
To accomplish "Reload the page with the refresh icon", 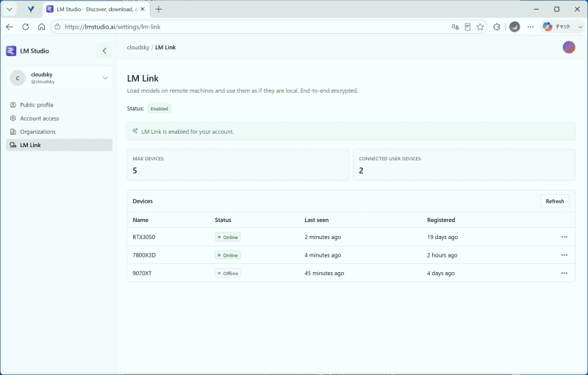I will click(26, 27).
